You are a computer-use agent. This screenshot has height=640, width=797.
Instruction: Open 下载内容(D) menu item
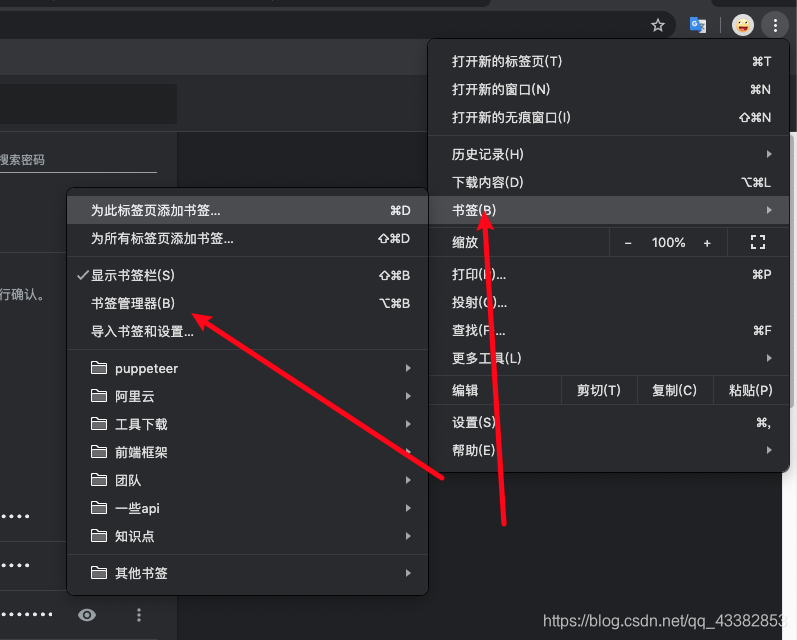[609, 182]
